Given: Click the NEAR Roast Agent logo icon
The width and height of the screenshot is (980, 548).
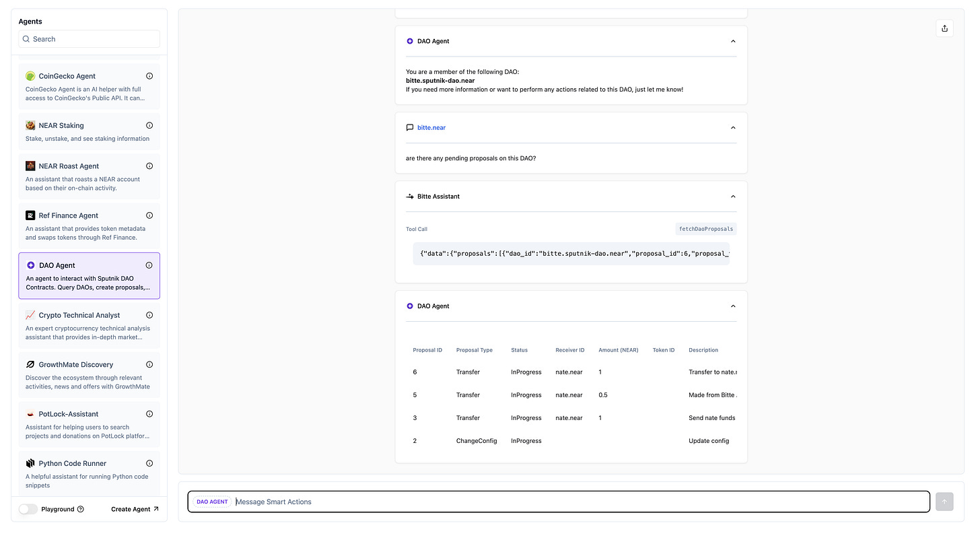Looking at the screenshot, I should [x=30, y=166].
